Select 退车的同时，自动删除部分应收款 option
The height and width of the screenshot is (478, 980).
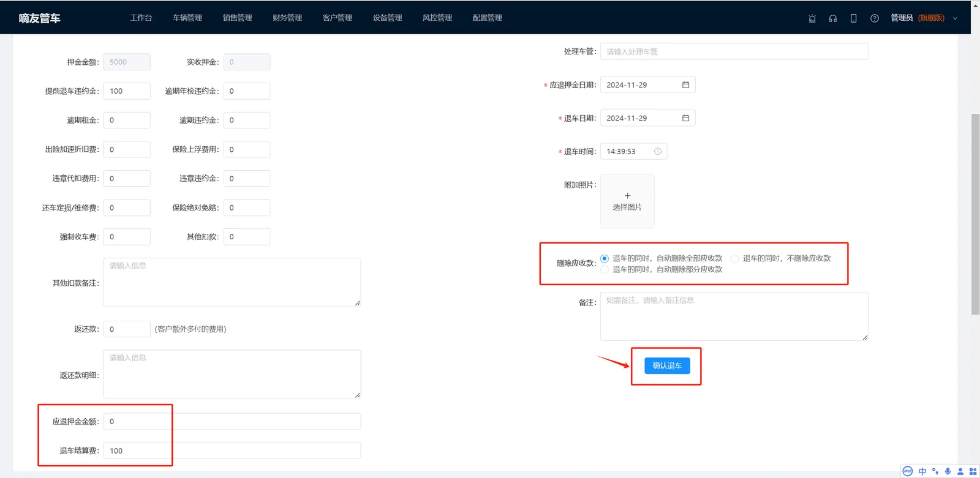[x=661, y=269]
